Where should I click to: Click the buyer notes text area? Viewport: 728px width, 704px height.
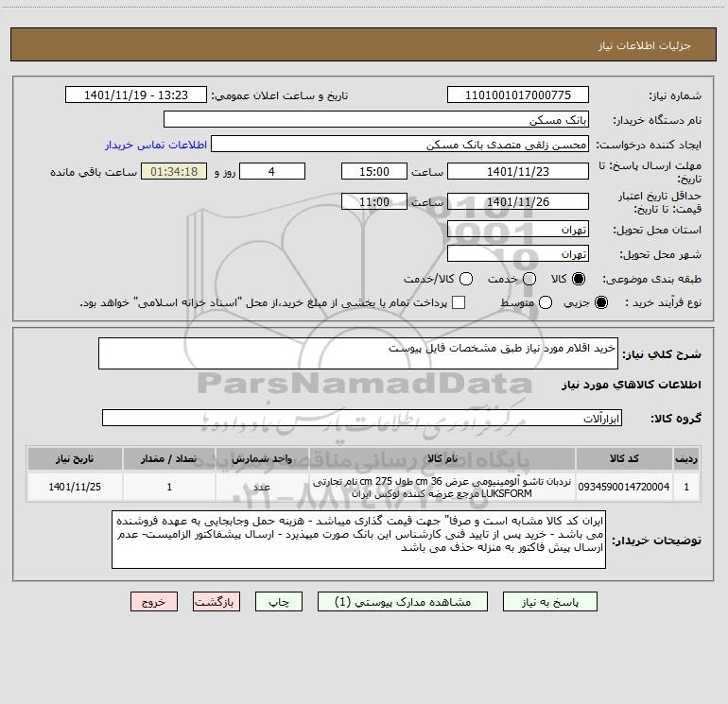pyautogui.click(x=358, y=540)
